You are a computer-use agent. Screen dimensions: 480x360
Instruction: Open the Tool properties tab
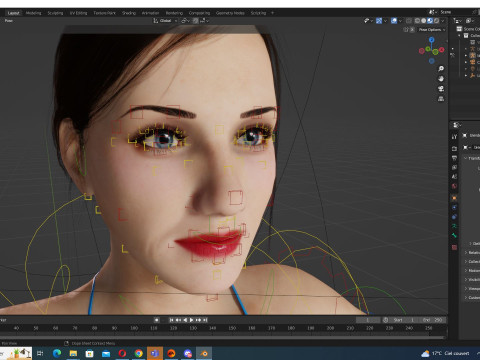coord(454,137)
